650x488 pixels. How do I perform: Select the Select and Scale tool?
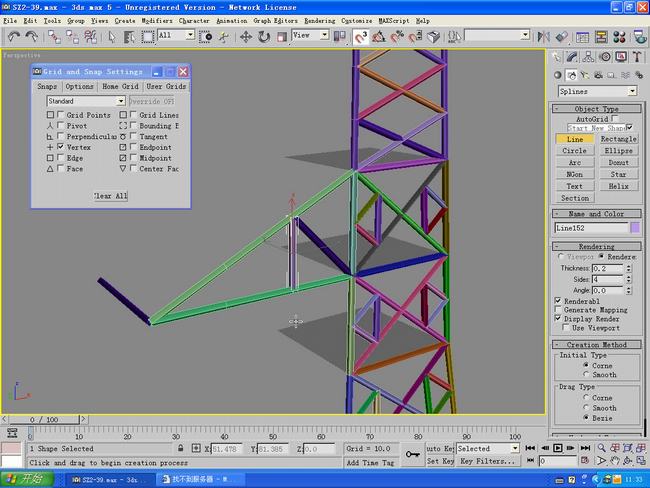tap(282, 37)
